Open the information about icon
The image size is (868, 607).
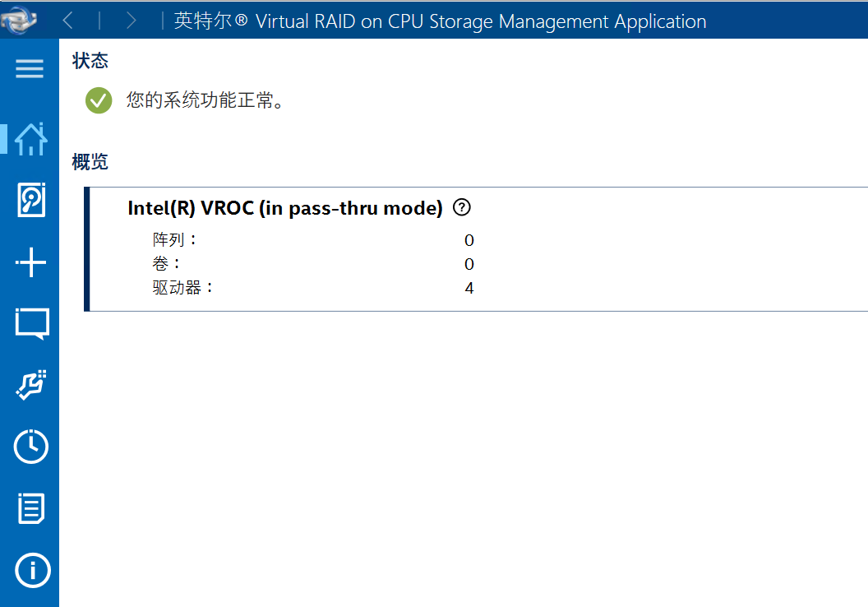pyautogui.click(x=32, y=571)
